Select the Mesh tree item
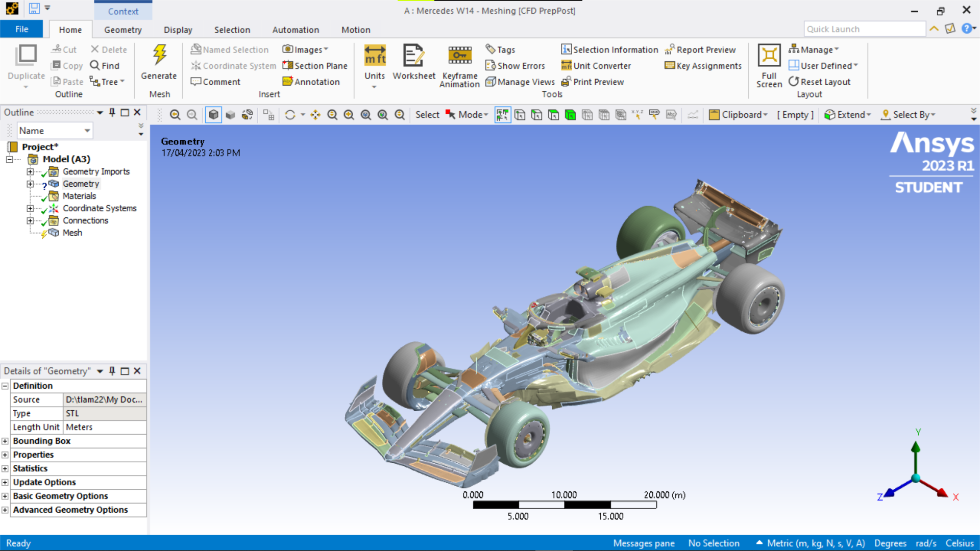Viewport: 980px width, 551px height. pyautogui.click(x=72, y=233)
